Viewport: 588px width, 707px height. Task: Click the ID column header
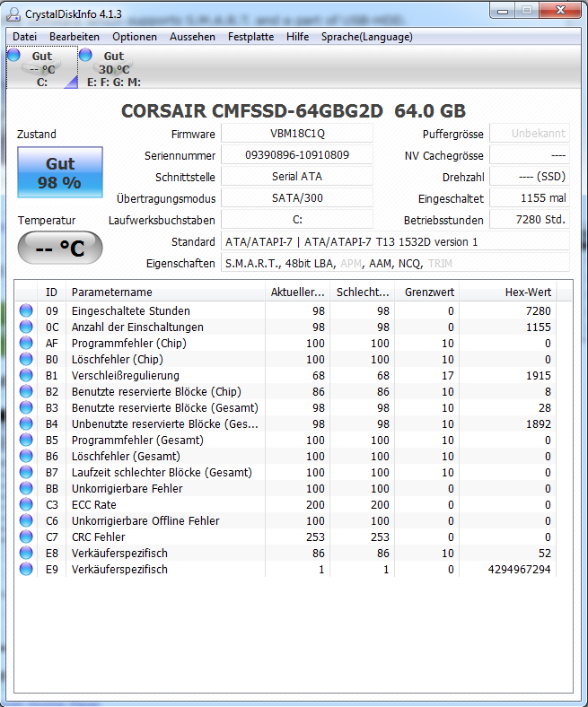[x=51, y=292]
